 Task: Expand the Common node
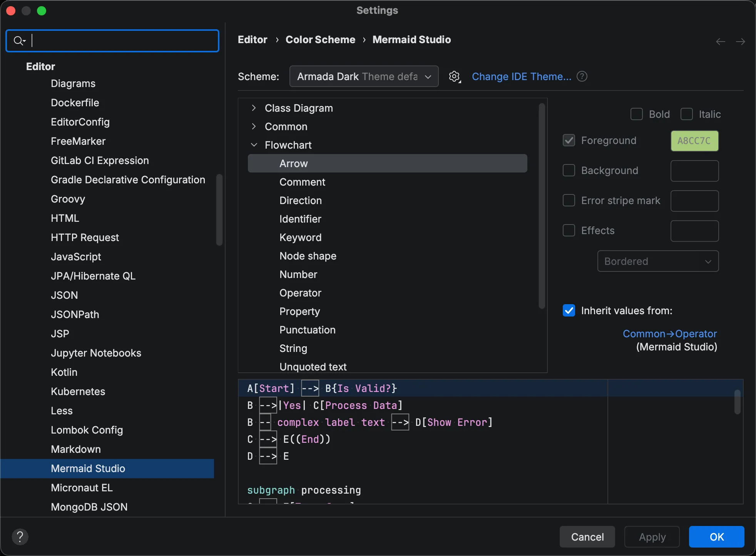(x=254, y=126)
